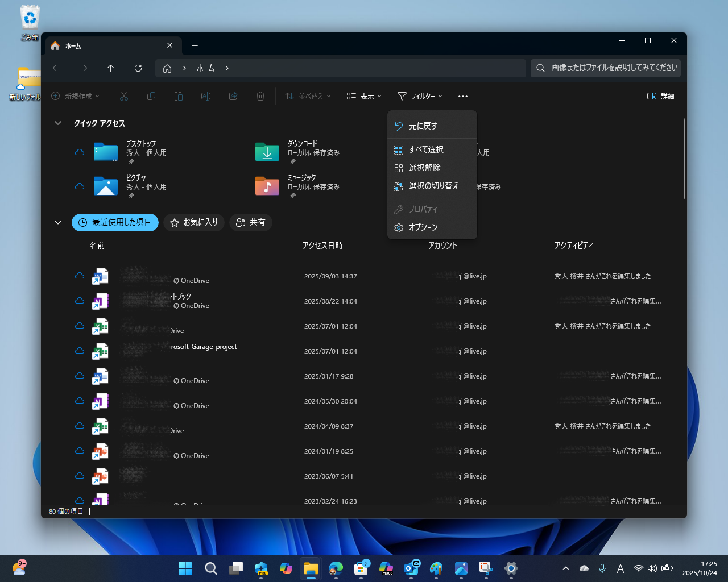Click the vertical scrollbar in the file pane
The image size is (728, 582).
click(684, 159)
